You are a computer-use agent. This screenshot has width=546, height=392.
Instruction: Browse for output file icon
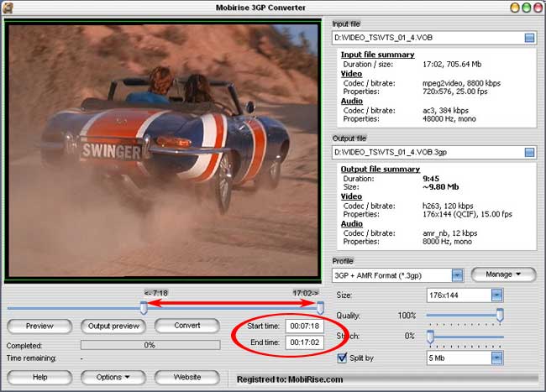529,152
